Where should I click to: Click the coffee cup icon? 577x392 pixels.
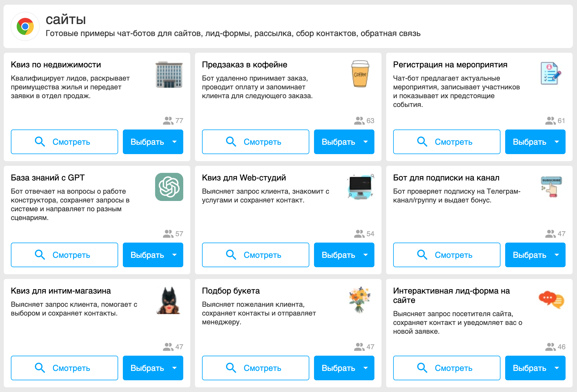coord(360,74)
